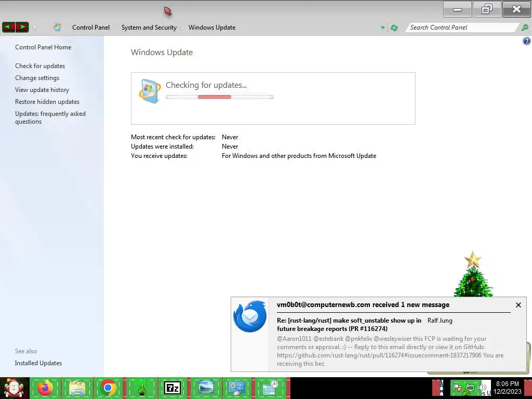Click the Windows Update shield icon

tap(149, 91)
